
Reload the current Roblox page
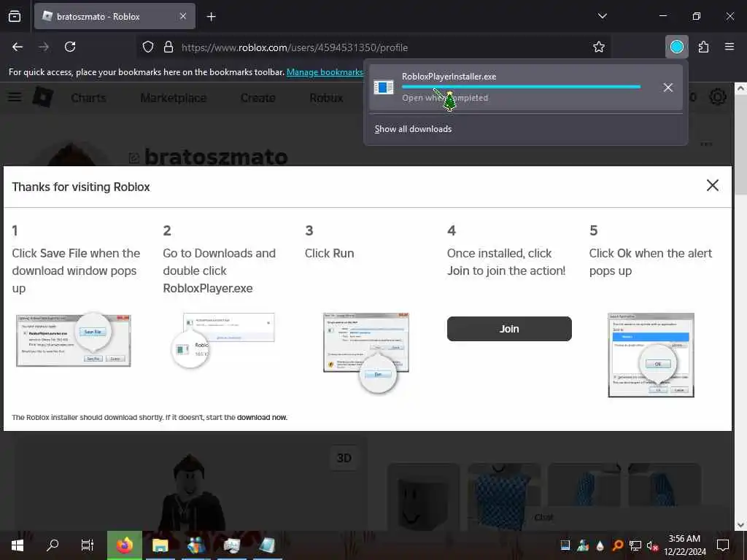pos(70,47)
